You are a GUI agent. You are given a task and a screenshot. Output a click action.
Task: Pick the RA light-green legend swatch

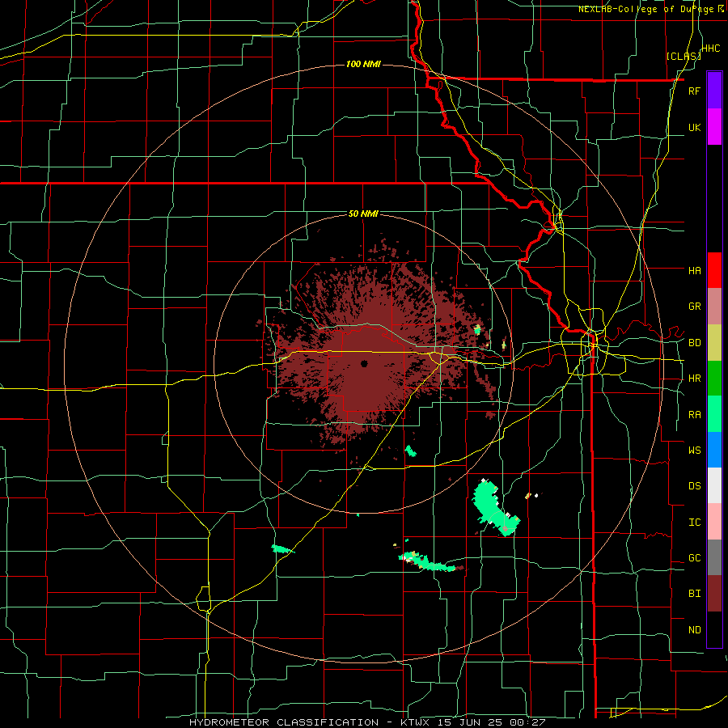[714, 414]
